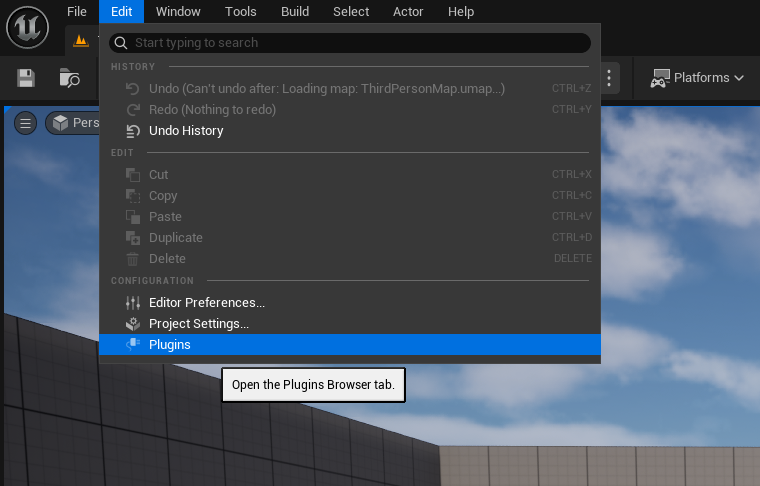The width and height of the screenshot is (760, 486).
Task: Click the Unreal Engine logo icon
Action: (28, 28)
